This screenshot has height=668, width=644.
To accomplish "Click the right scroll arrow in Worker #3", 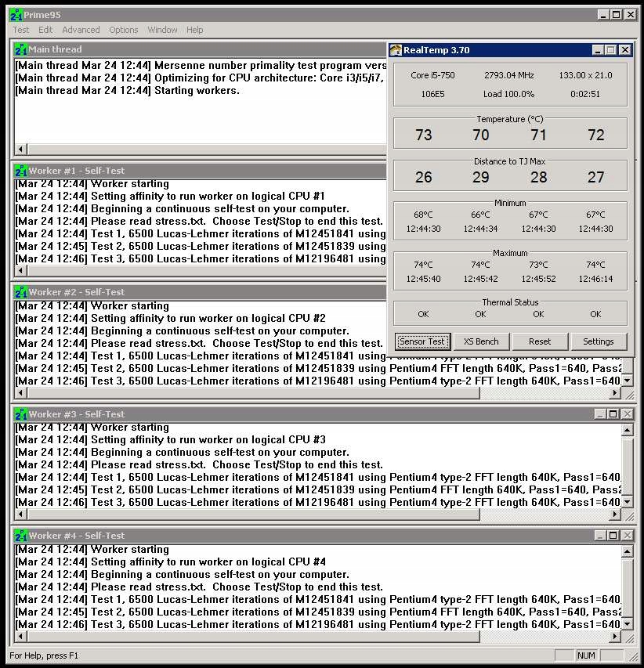I will pyautogui.click(x=614, y=515).
